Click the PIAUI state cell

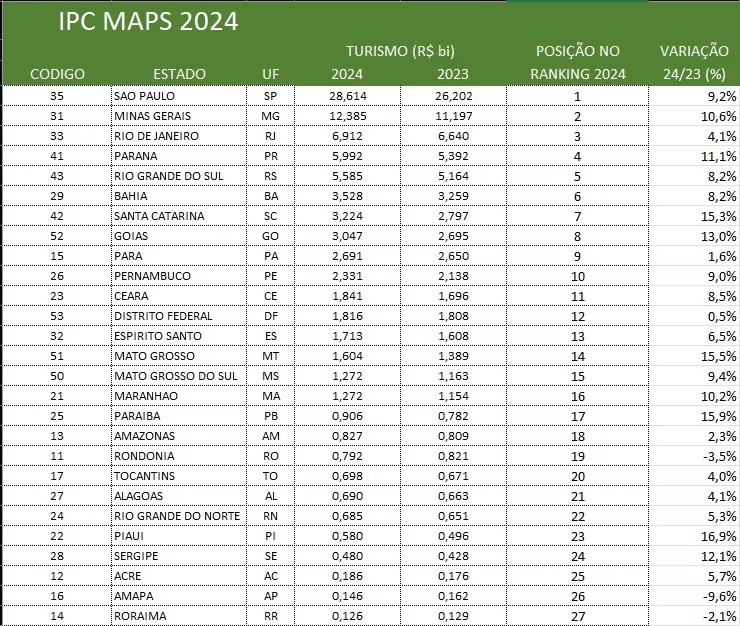pos(179,536)
